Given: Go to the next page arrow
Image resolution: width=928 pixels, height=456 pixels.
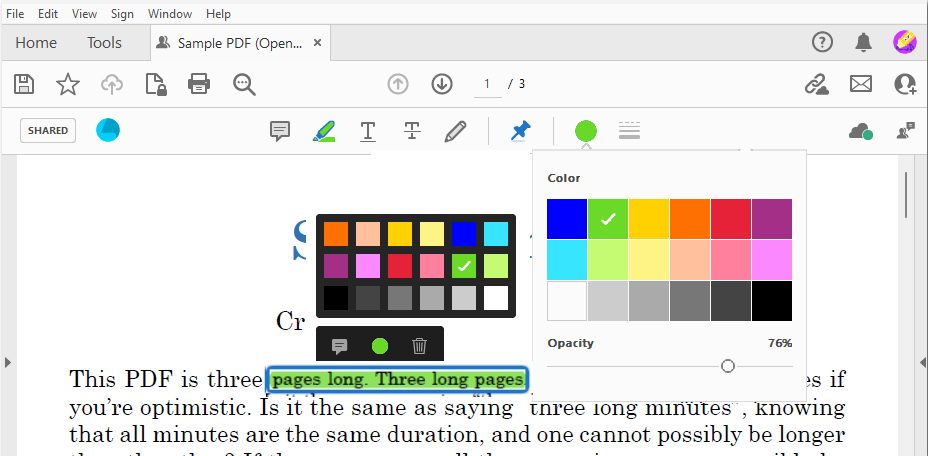Looking at the screenshot, I should pyautogui.click(x=442, y=84).
